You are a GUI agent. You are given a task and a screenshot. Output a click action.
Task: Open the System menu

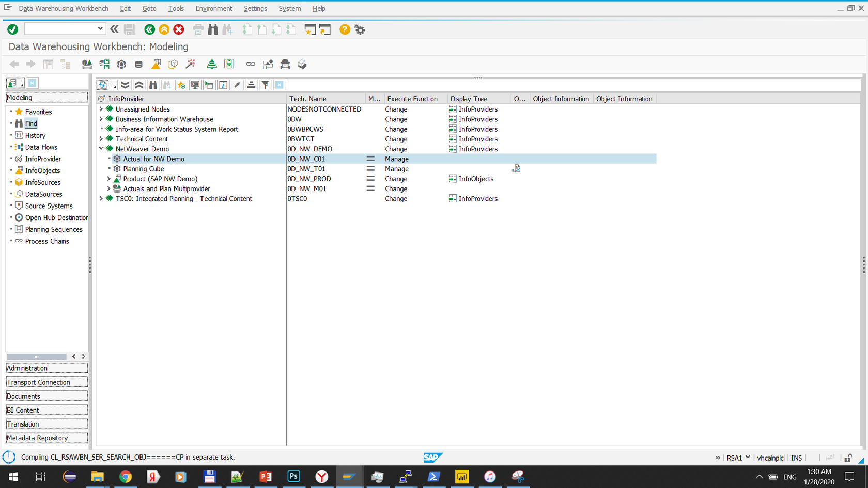click(289, 8)
